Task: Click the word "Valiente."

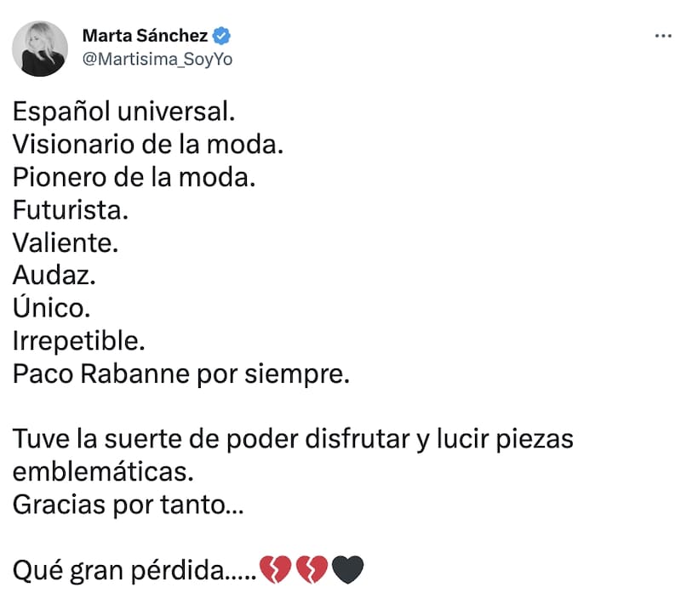Action: click(64, 243)
